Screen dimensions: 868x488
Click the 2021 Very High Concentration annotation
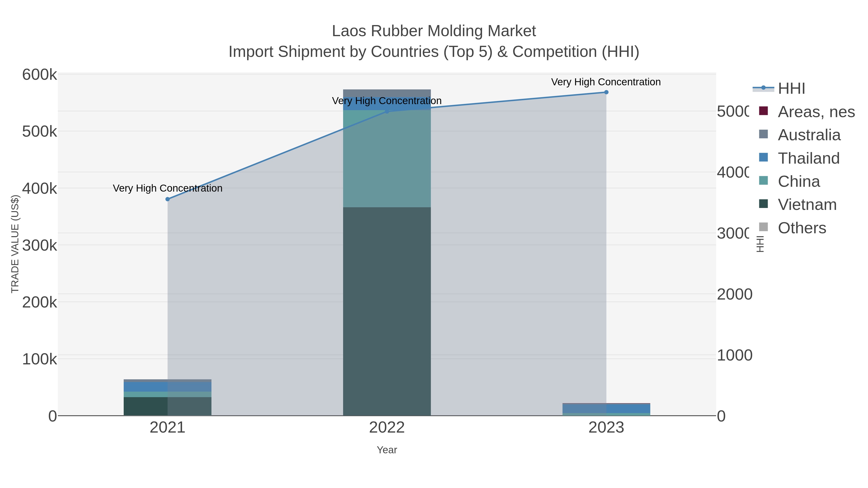tap(168, 188)
